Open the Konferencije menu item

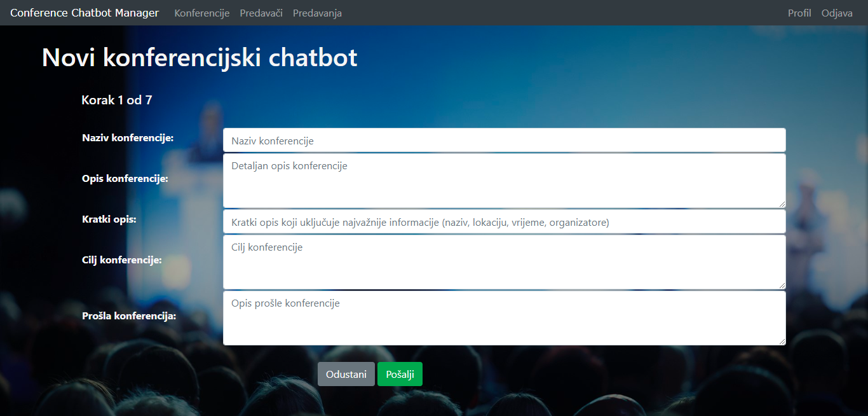[202, 13]
